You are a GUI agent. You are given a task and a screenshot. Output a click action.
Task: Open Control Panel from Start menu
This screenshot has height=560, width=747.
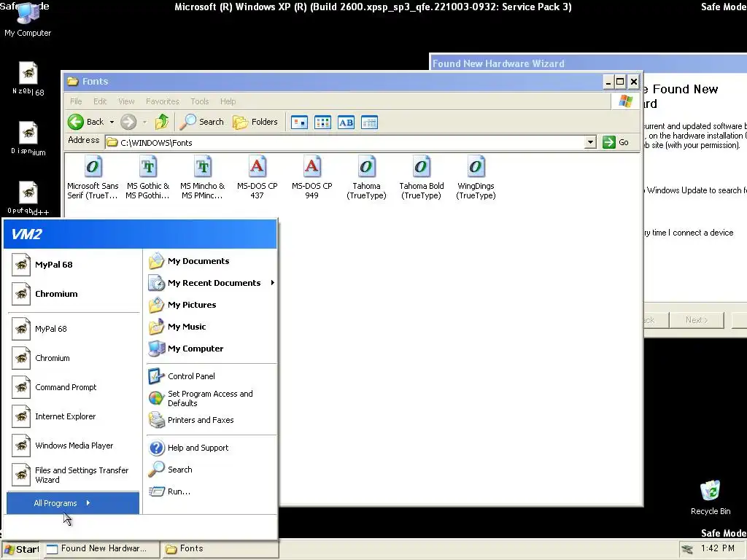pos(211,376)
